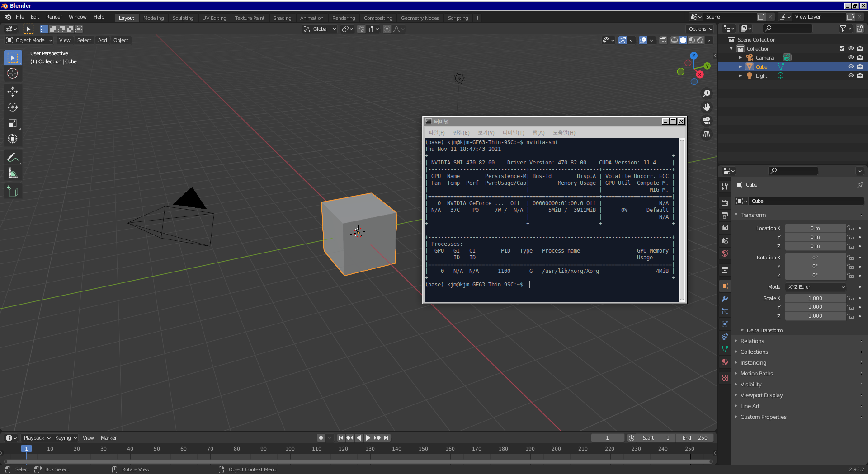
Task: Select the Select Box tool
Action: [x=13, y=58]
